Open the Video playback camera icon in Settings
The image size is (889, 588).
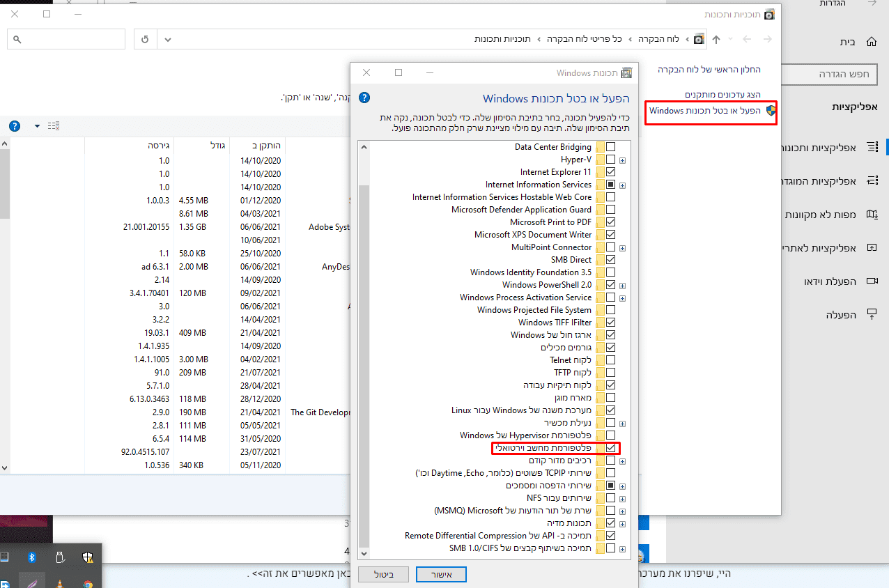[871, 281]
